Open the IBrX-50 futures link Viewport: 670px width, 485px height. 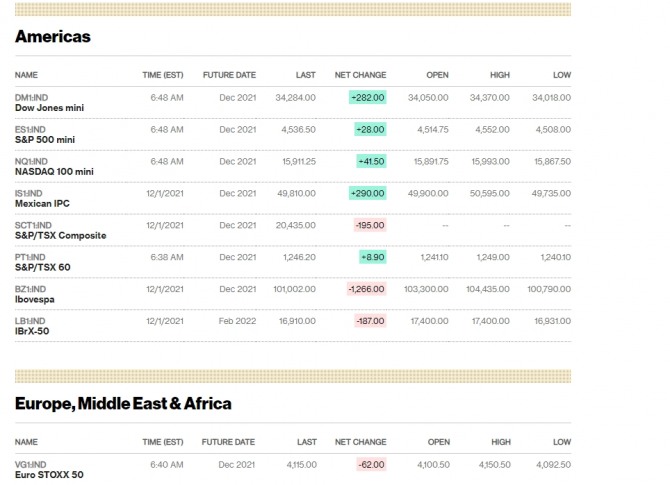click(x=32, y=331)
